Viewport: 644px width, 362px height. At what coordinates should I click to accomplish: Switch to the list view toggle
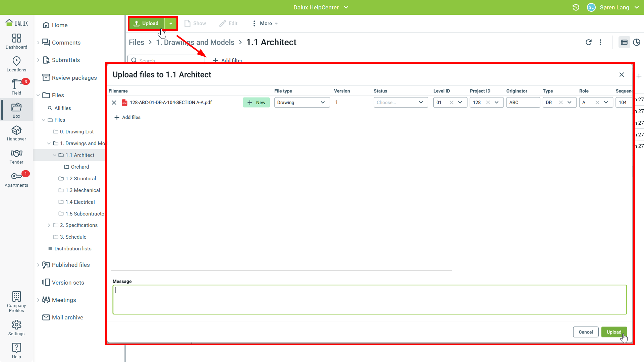click(624, 42)
